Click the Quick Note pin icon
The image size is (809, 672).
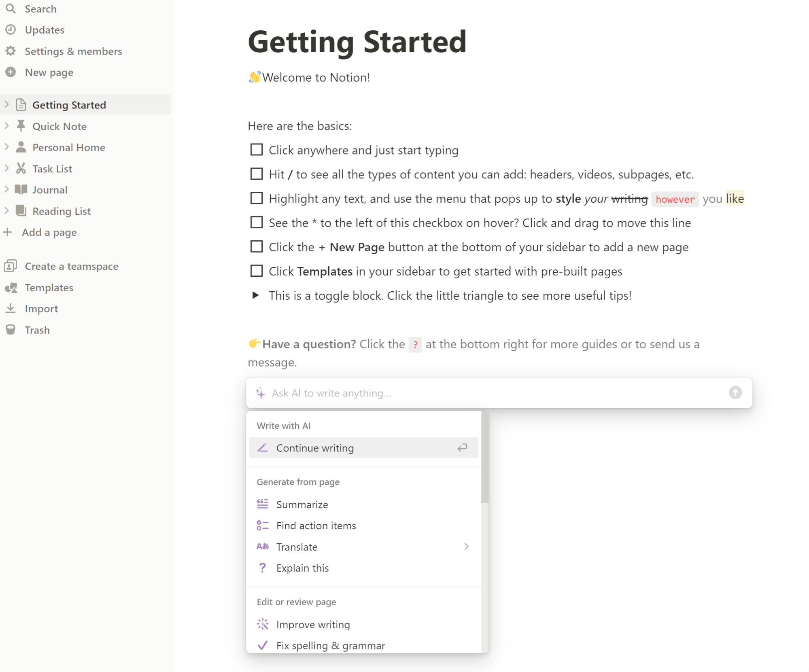tap(21, 126)
